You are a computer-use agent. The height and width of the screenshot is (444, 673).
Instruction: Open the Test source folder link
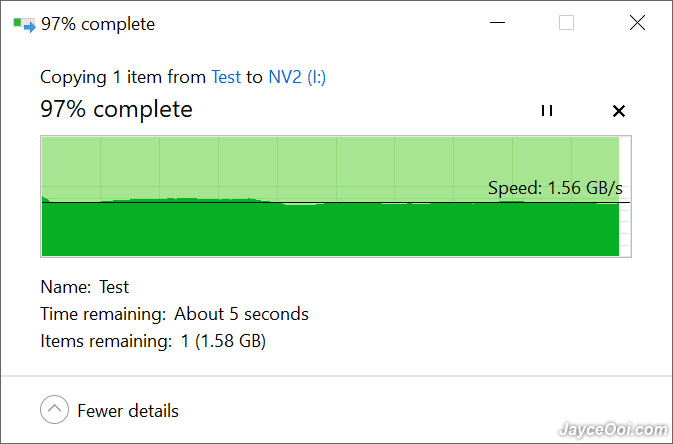(x=226, y=77)
